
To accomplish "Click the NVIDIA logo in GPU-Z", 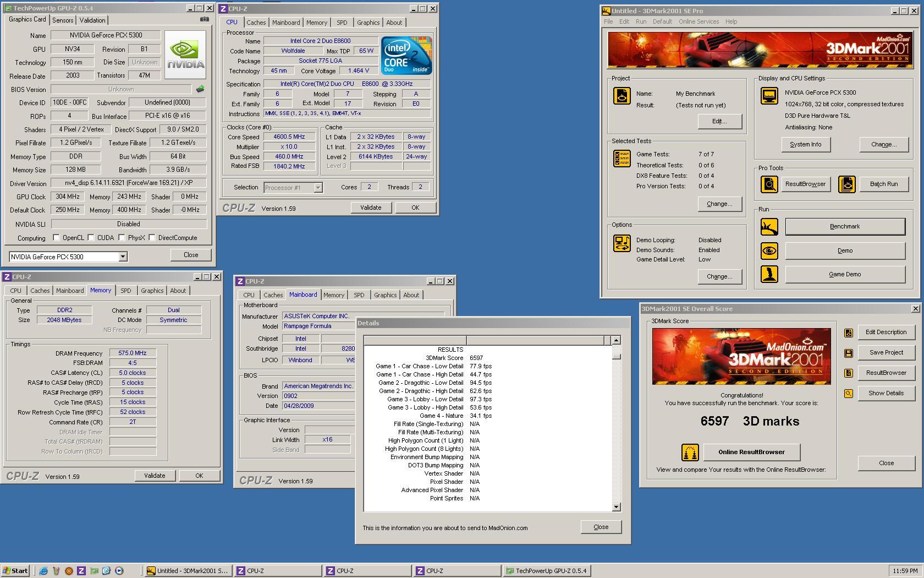I will coord(186,54).
